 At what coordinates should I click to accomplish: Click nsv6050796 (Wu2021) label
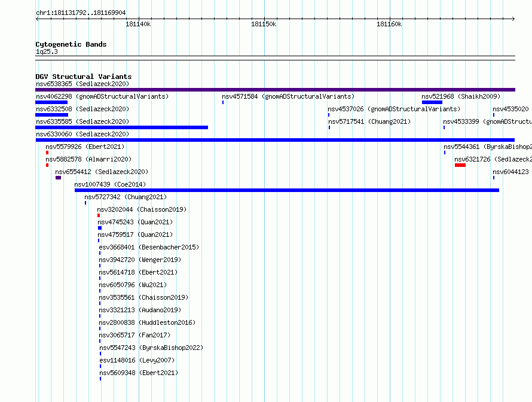point(133,285)
